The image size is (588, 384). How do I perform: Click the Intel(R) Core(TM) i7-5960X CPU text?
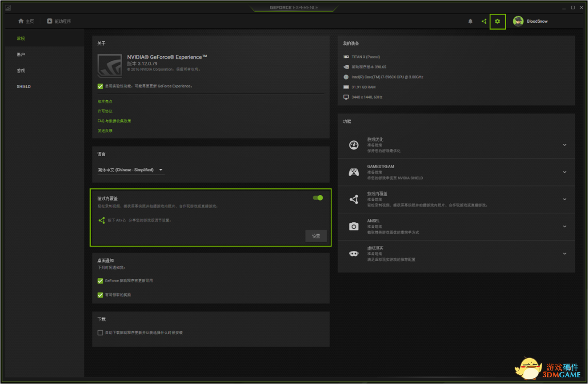(x=387, y=77)
